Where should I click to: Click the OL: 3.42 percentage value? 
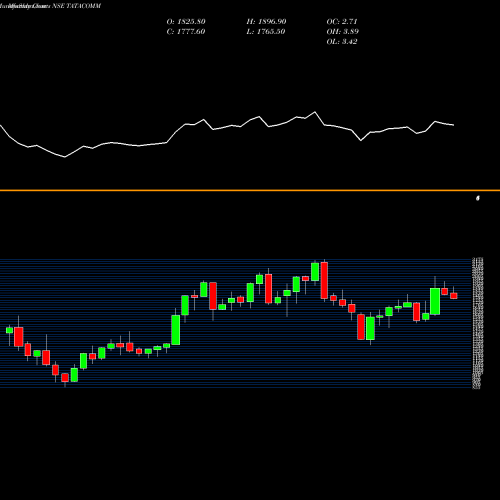coord(342,42)
